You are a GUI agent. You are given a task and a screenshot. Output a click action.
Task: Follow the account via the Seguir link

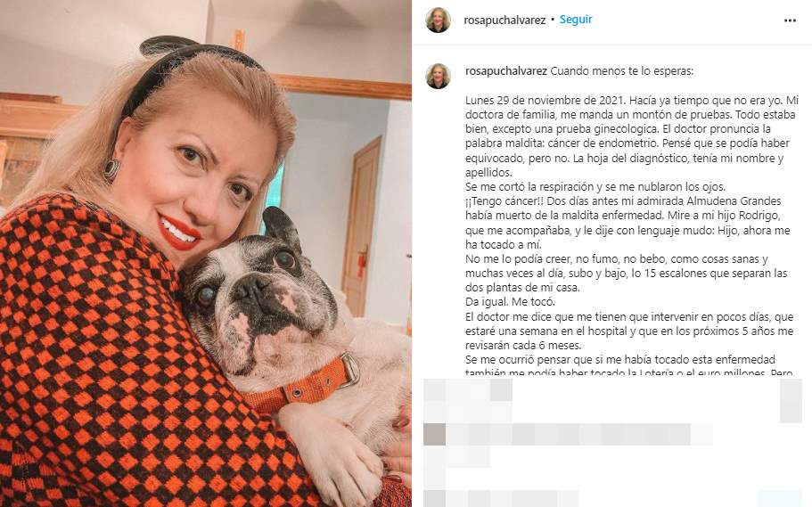[575, 20]
